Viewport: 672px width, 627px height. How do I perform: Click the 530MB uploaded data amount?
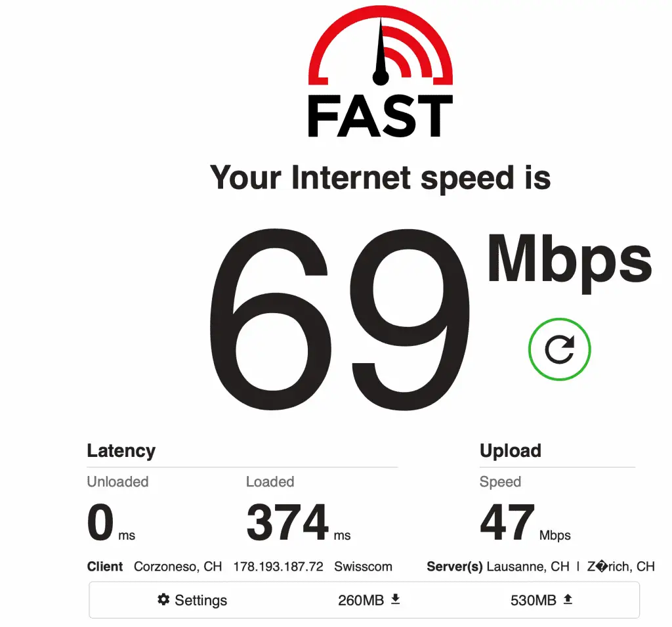pos(533,600)
